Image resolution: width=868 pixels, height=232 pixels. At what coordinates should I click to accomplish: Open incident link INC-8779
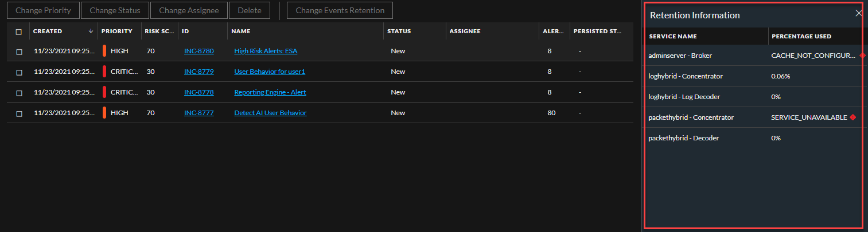[198, 72]
